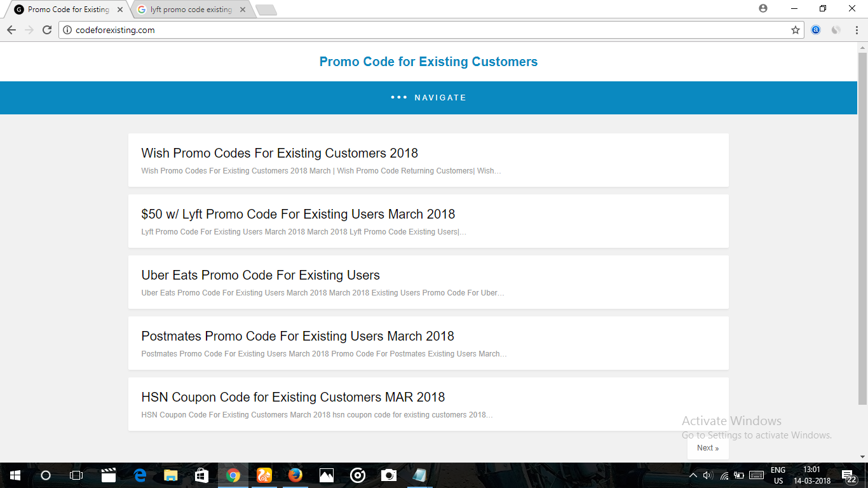This screenshot has height=488, width=868.
Task: Switch to Google Chrome in the taskbar
Action: [233, 475]
